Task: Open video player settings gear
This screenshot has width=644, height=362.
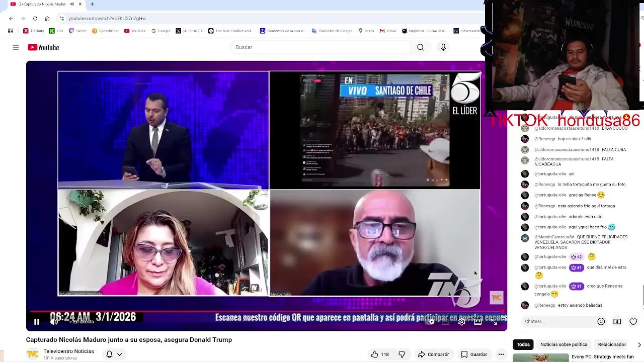Action: point(461,322)
